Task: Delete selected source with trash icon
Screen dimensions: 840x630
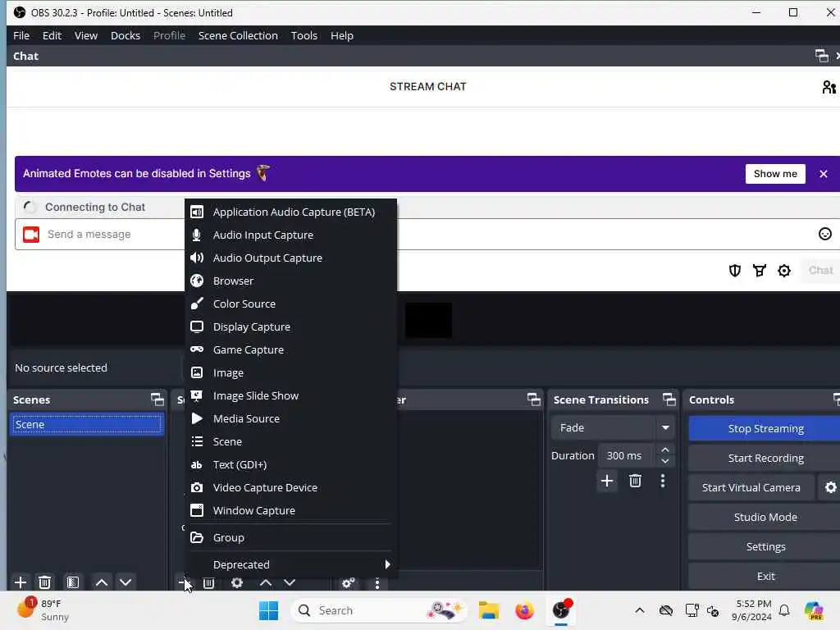Action: (209, 583)
